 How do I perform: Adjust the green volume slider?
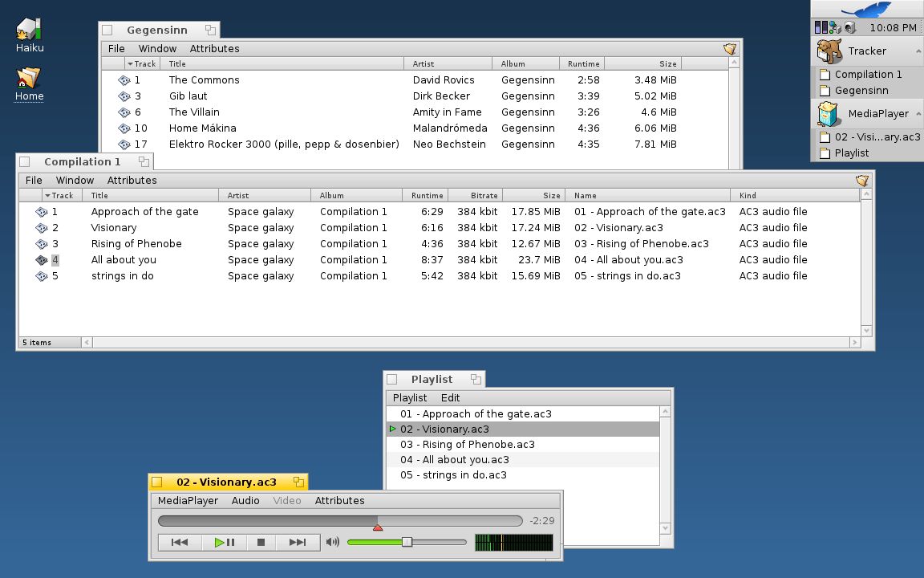(x=407, y=542)
